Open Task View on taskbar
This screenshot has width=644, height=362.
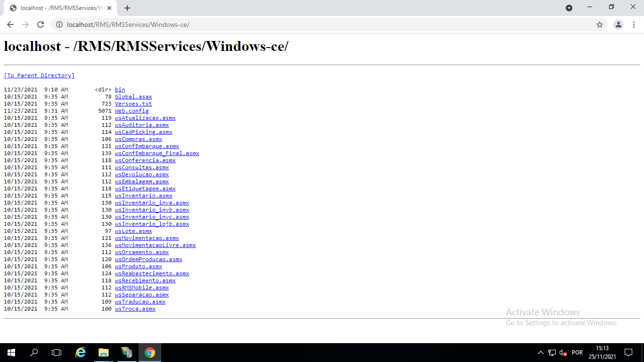[57, 353]
